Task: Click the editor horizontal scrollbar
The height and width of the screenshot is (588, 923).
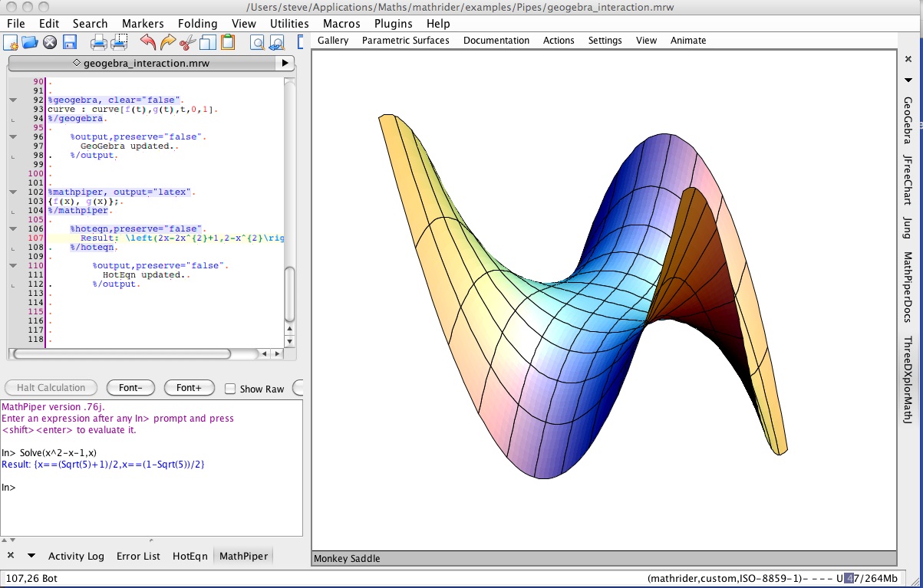Action: click(x=123, y=354)
